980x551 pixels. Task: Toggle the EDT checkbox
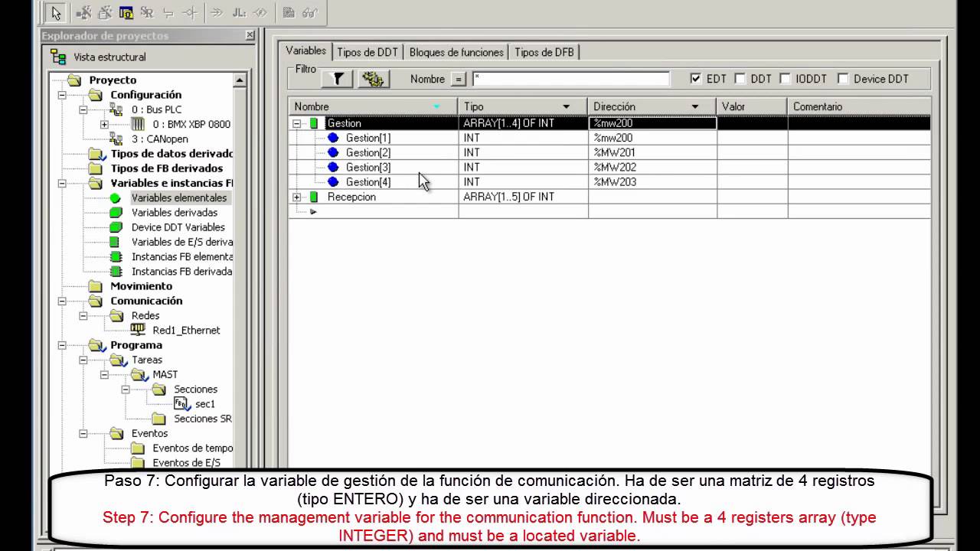(696, 79)
